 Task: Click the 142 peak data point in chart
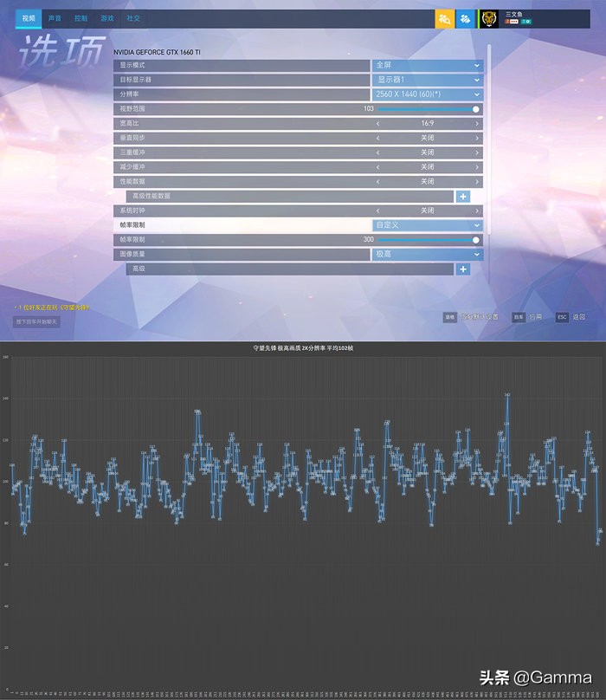pos(507,395)
